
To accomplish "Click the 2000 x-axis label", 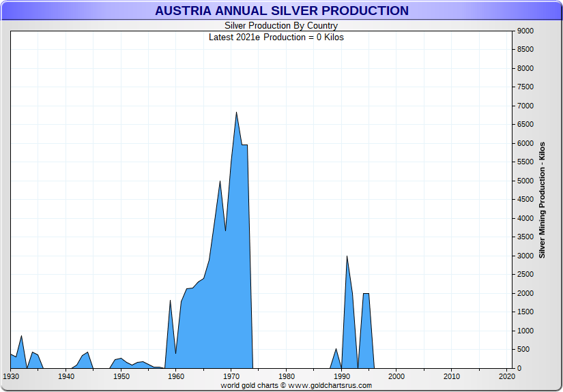I will (396, 376).
